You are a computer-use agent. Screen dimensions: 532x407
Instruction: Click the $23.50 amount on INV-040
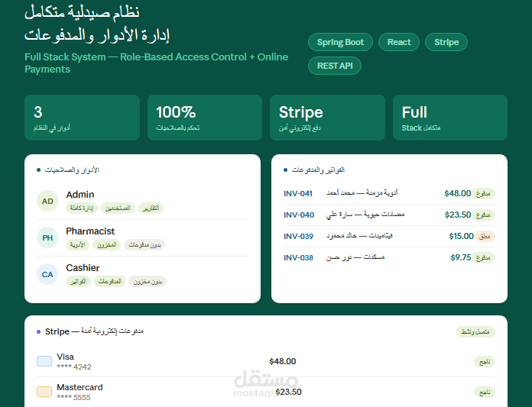pos(458,215)
